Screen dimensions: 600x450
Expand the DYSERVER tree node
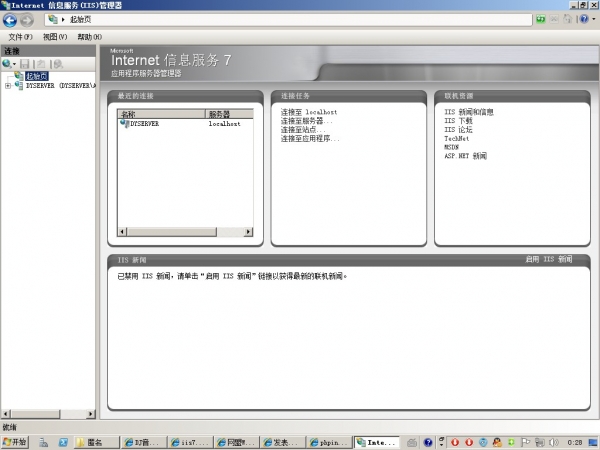click(8, 86)
